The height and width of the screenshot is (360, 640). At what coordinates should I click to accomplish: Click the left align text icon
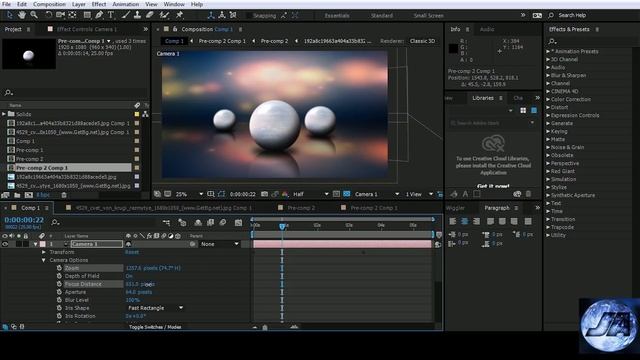453,221
